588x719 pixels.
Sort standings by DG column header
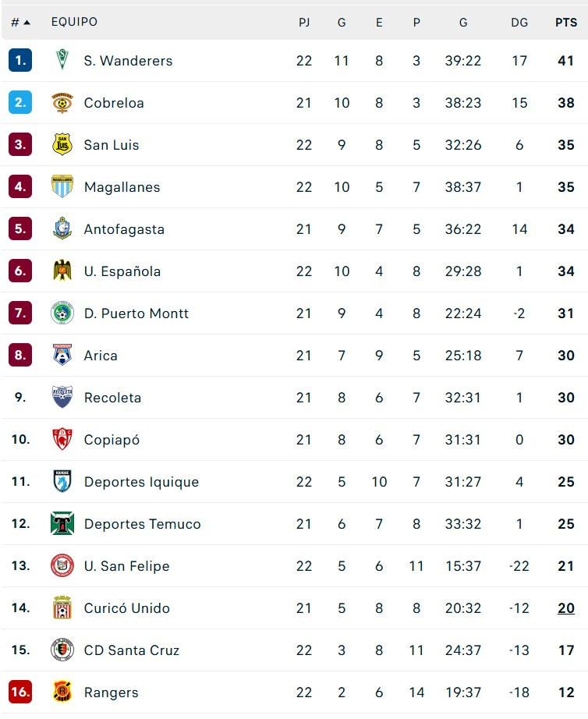pos(519,22)
